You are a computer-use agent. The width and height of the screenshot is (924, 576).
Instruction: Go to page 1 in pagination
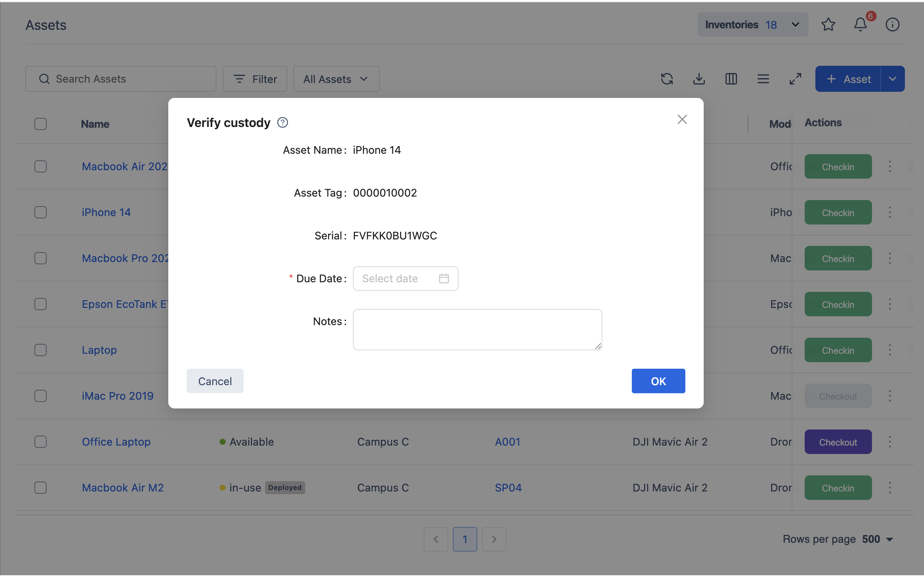click(465, 539)
